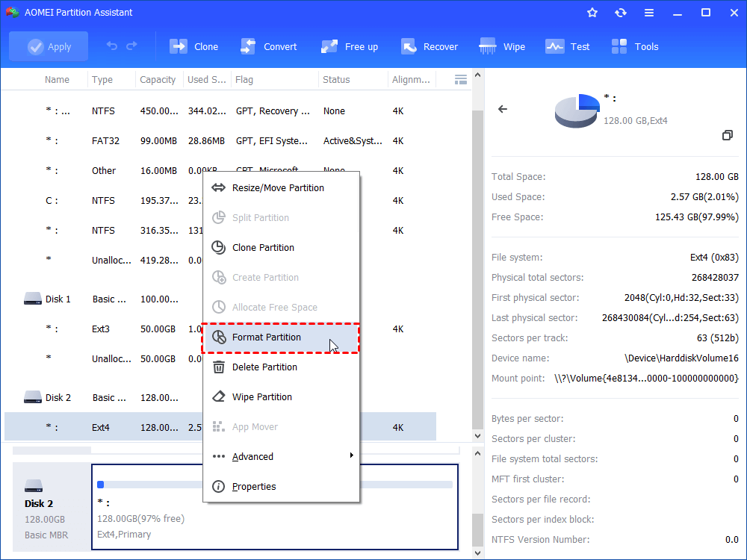Open the Recover tool
The width and height of the screenshot is (747, 560).
tap(408, 46)
